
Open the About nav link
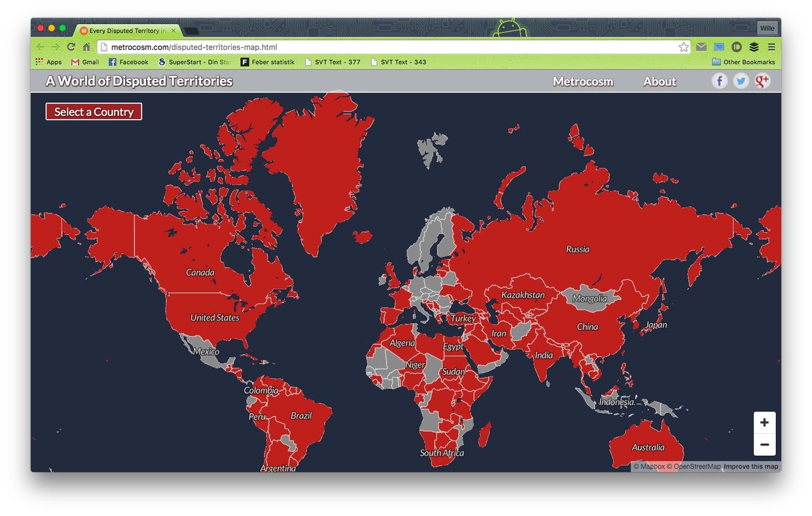coord(660,81)
